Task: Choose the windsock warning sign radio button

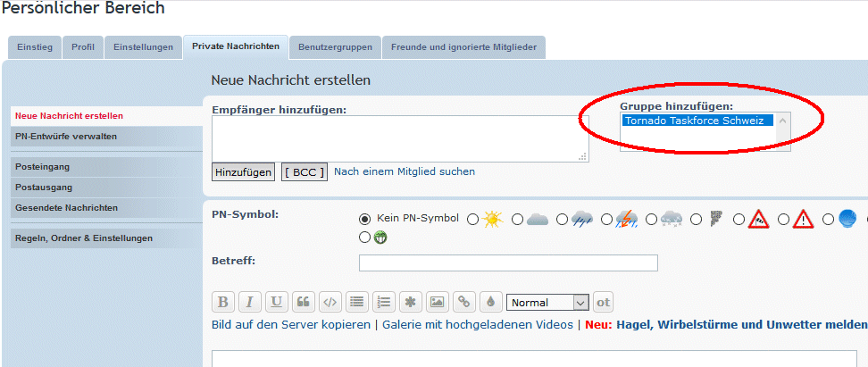Action: [739, 220]
